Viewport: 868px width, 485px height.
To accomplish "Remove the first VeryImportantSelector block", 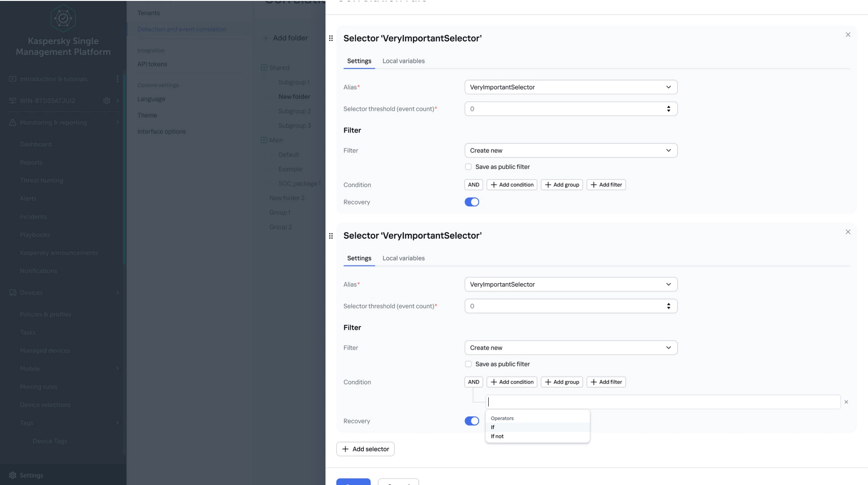I will (x=848, y=35).
